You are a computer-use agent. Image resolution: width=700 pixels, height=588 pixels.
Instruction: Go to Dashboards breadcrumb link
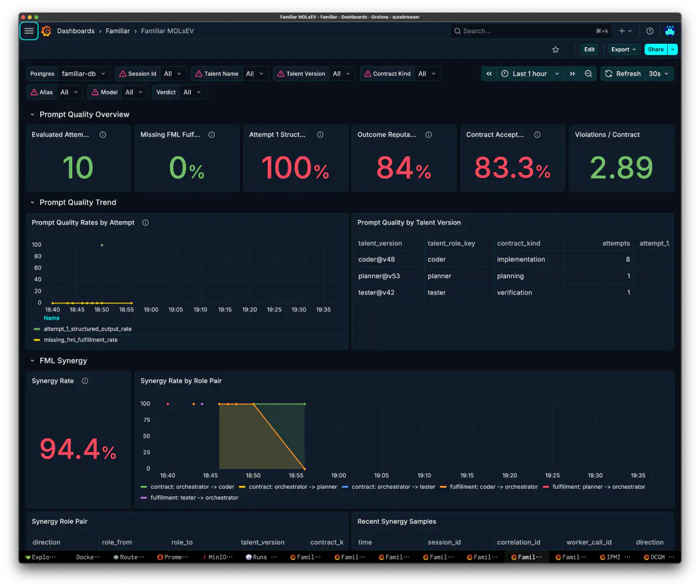click(x=76, y=31)
